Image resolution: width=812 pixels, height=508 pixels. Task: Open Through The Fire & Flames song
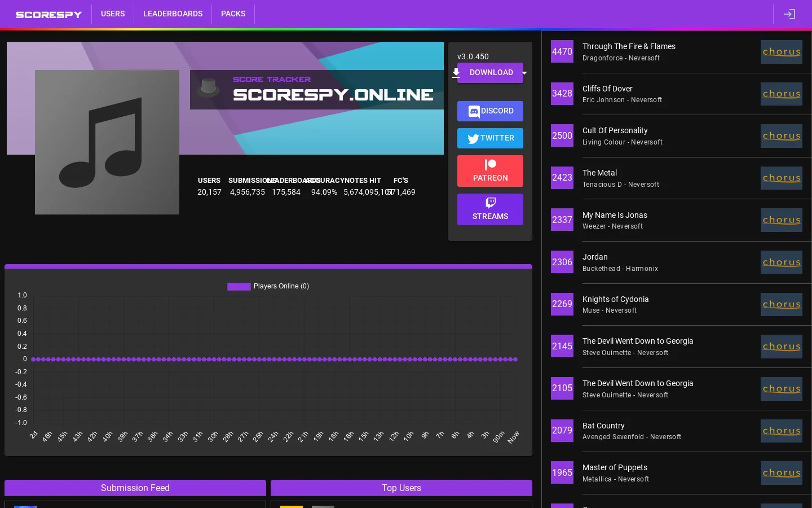[629, 46]
